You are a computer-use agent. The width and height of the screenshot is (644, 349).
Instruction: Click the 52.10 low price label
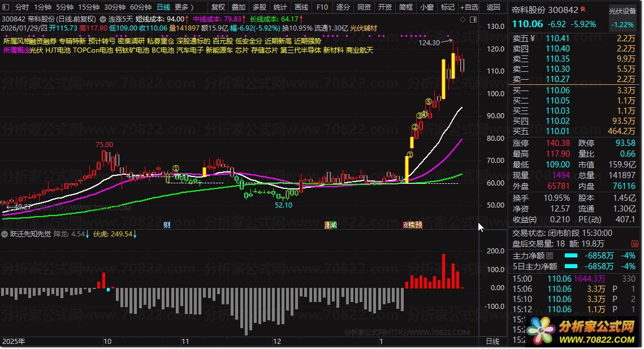(283, 205)
